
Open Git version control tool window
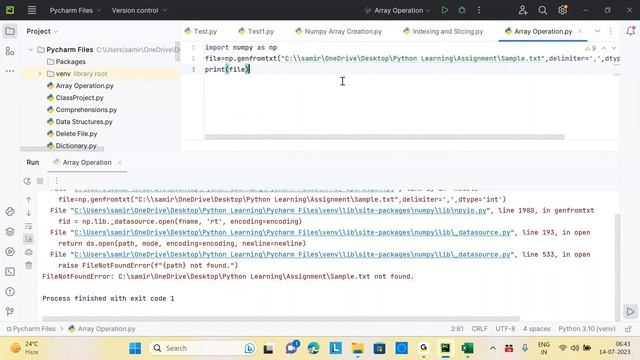click(10, 311)
